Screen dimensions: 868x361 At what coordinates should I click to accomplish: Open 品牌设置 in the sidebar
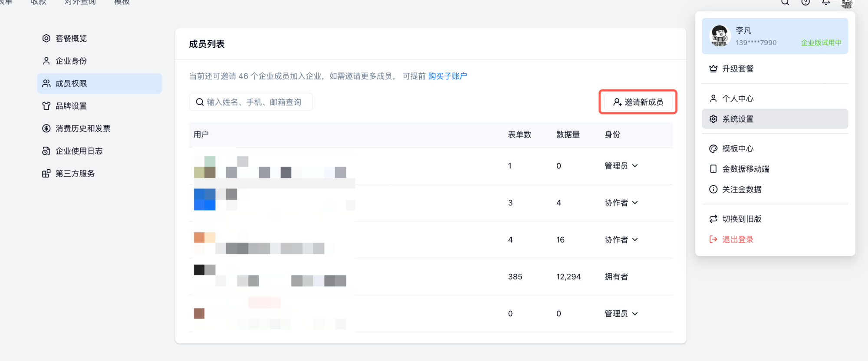click(x=71, y=106)
